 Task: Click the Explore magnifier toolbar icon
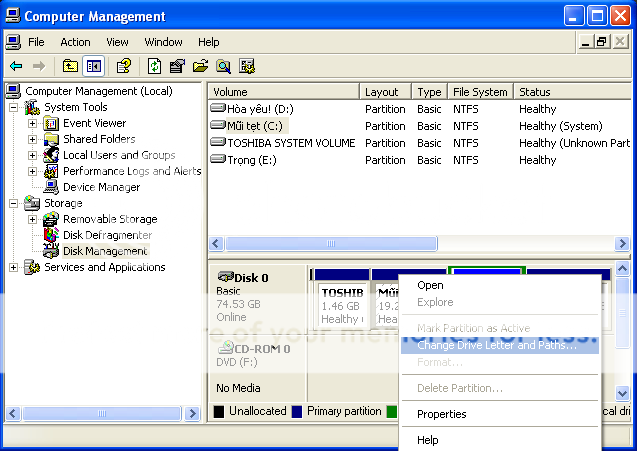tap(223, 66)
